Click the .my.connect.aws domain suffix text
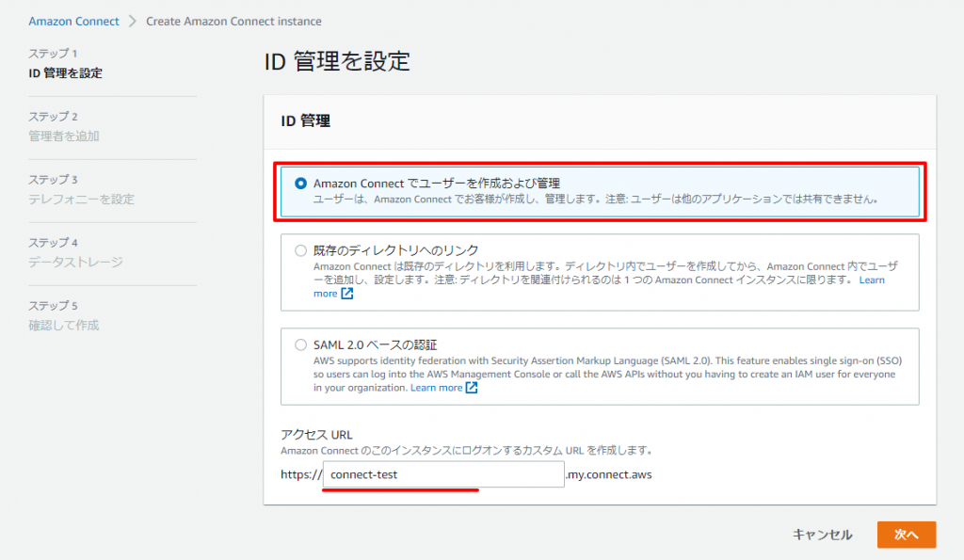This screenshot has height=560, width=964. coord(609,474)
